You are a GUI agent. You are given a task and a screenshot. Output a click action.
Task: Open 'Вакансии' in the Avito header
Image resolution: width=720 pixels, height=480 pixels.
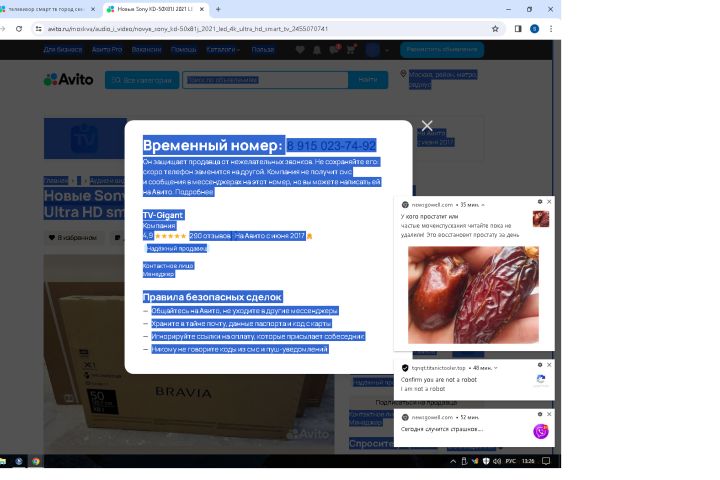pyautogui.click(x=146, y=50)
